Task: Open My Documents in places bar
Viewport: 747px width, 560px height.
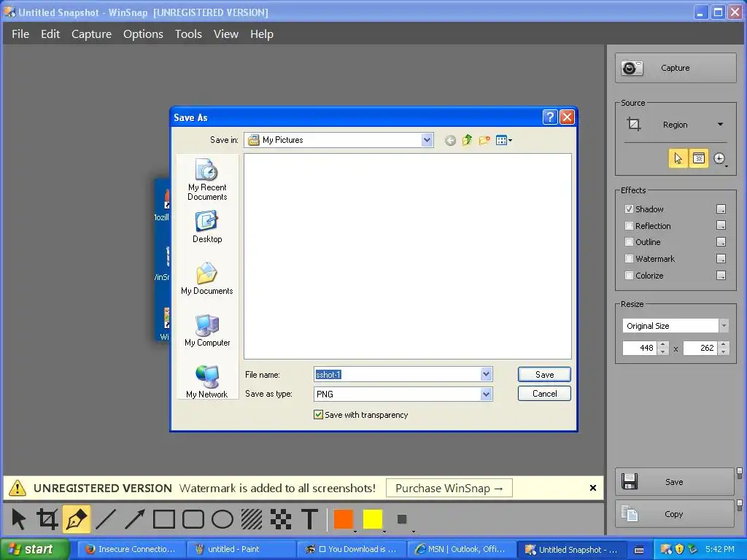Action: 207,279
